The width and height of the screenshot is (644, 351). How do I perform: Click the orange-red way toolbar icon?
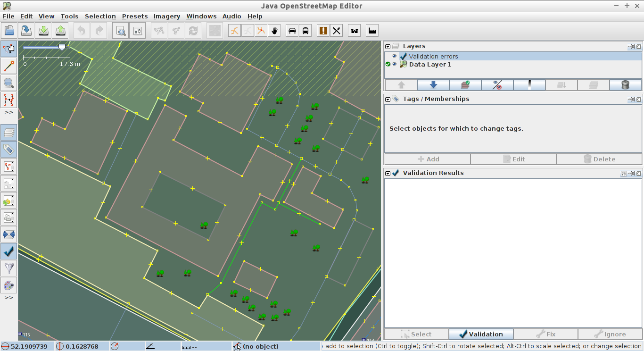(x=261, y=31)
